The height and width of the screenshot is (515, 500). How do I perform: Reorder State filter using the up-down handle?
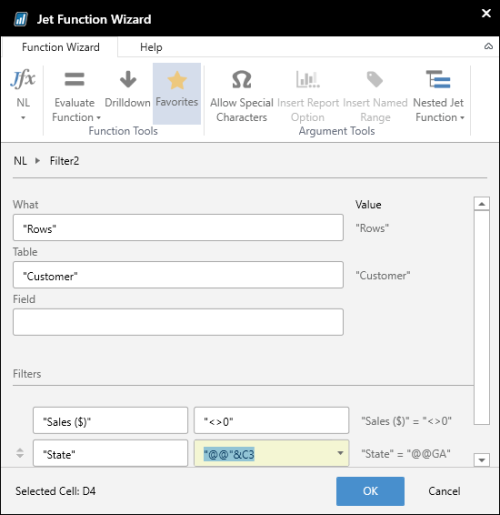point(20,453)
